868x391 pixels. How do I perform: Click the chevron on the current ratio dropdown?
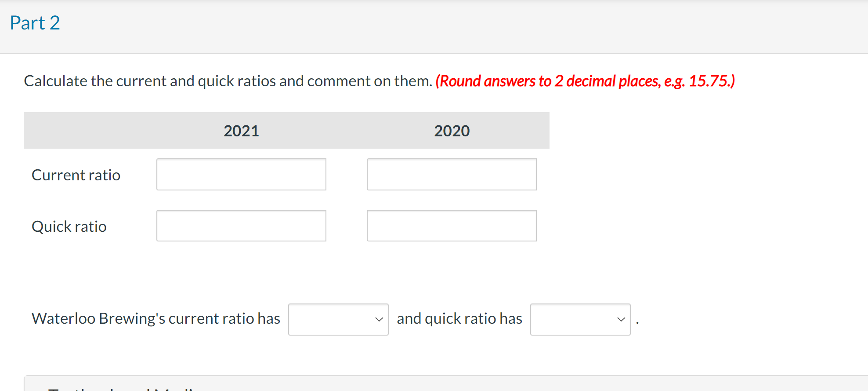(379, 319)
